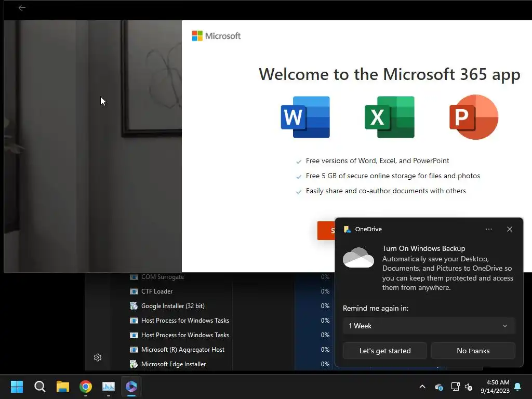Click the OneDrive app title icon in notification
The width and height of the screenshot is (532, 399).
coord(347,229)
